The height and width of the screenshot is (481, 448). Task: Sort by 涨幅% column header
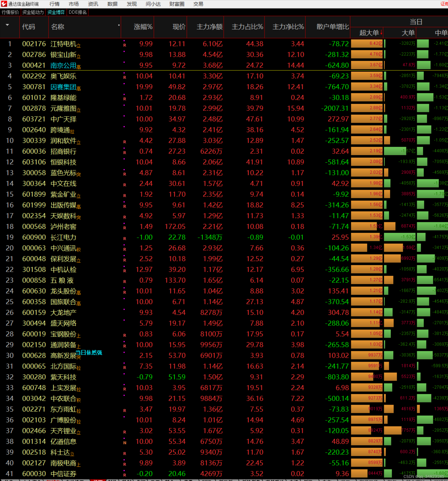click(x=143, y=27)
